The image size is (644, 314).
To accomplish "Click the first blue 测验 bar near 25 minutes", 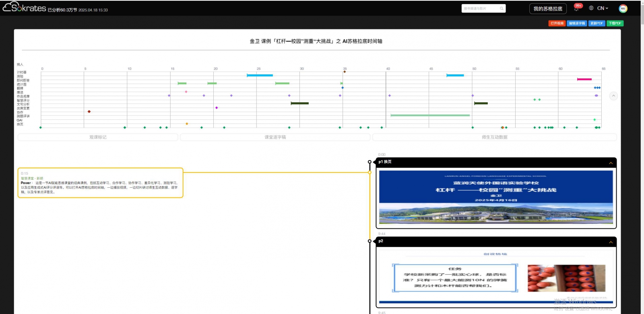I will (260, 75).
